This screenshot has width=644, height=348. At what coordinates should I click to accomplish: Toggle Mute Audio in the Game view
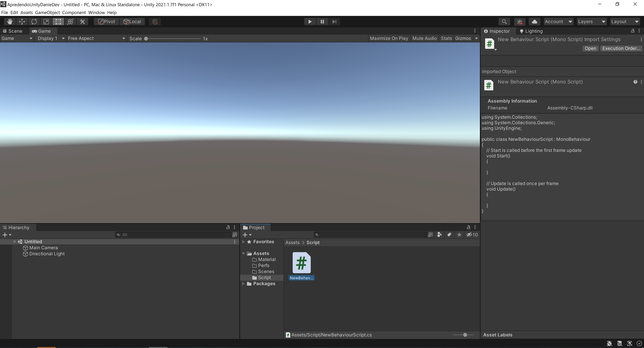[425, 39]
